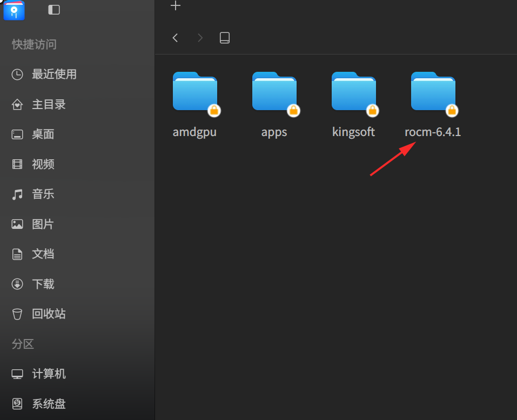Open 视频 videos in sidebar
Viewport: 517px width, 420px height.
tap(33, 164)
